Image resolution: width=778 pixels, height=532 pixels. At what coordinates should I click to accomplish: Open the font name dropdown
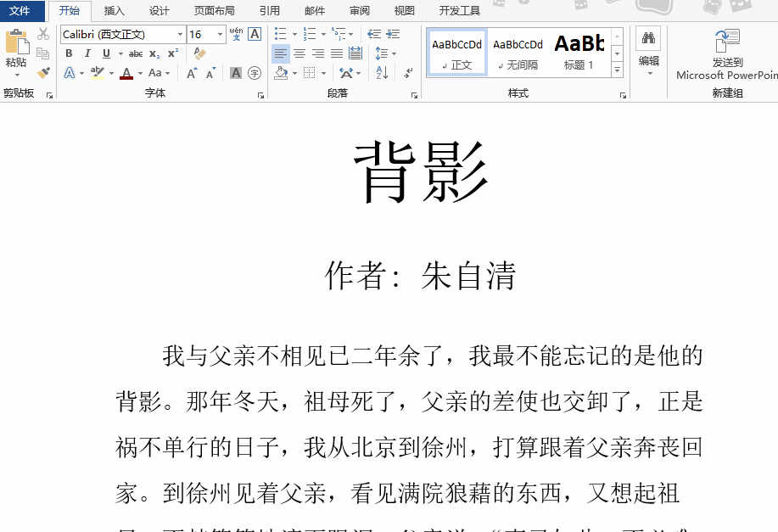point(180,34)
